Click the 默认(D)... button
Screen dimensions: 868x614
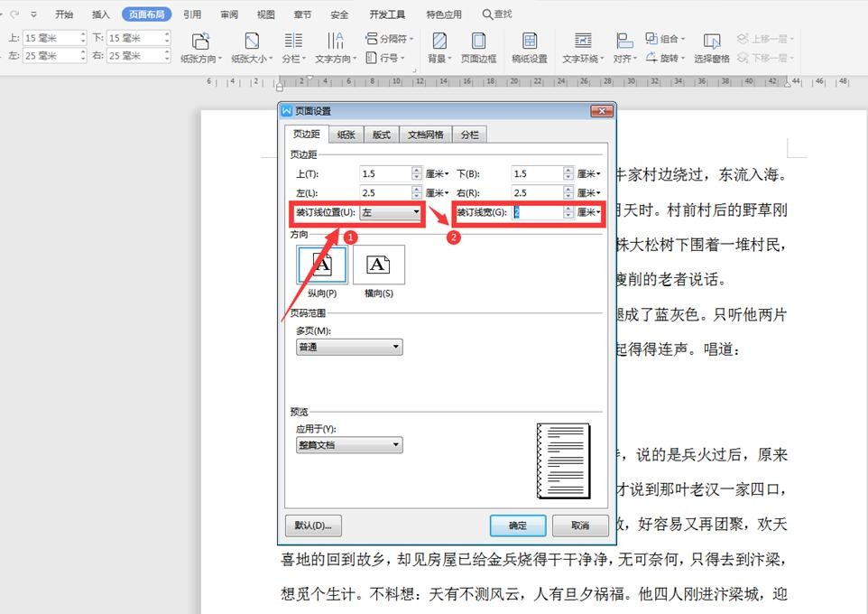(313, 525)
